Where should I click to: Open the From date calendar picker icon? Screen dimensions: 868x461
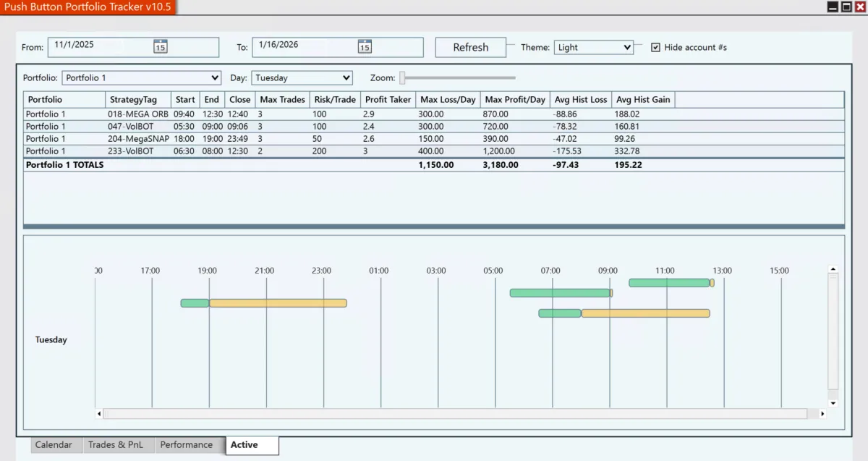click(160, 46)
